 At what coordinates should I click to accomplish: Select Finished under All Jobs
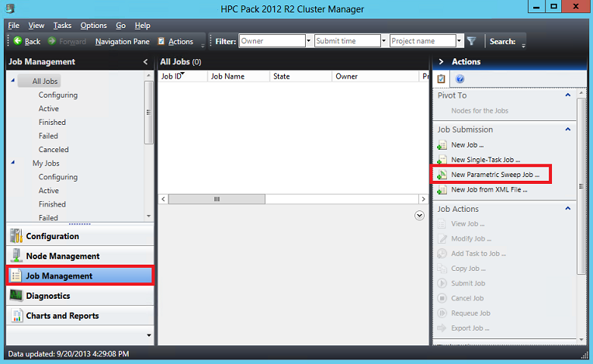pos(52,122)
